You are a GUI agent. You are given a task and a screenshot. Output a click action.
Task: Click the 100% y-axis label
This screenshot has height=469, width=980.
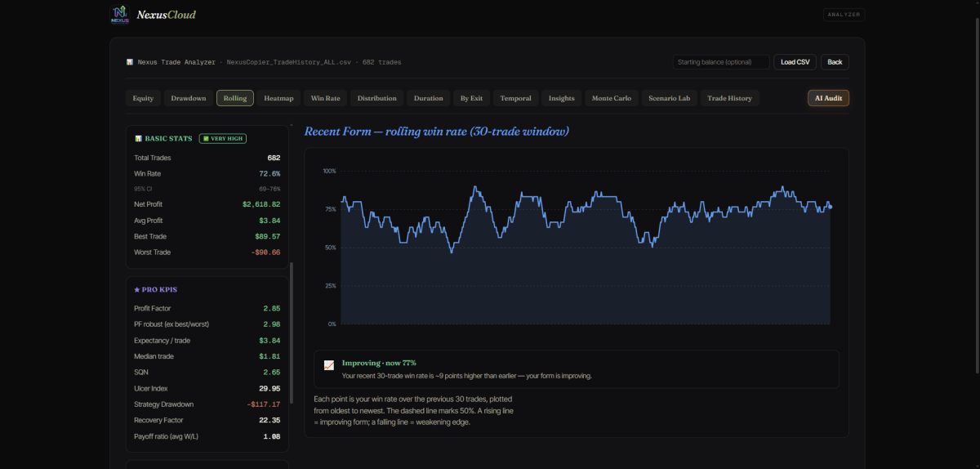point(329,171)
